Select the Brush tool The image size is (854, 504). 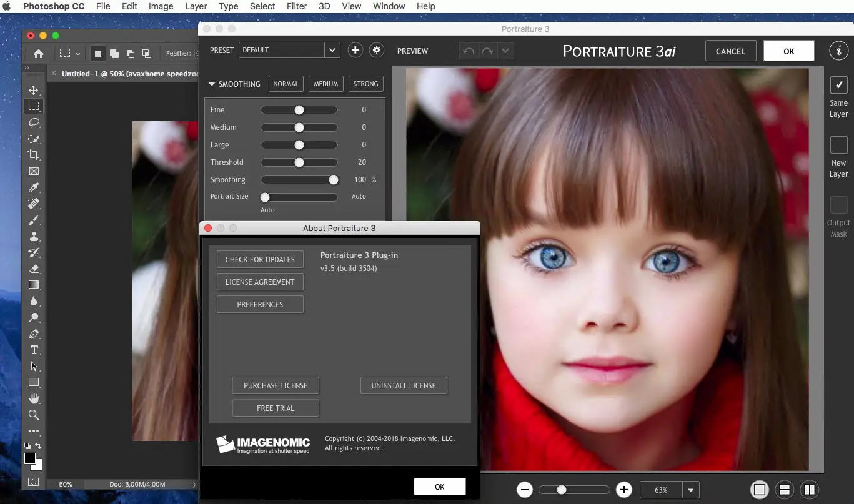coord(34,220)
